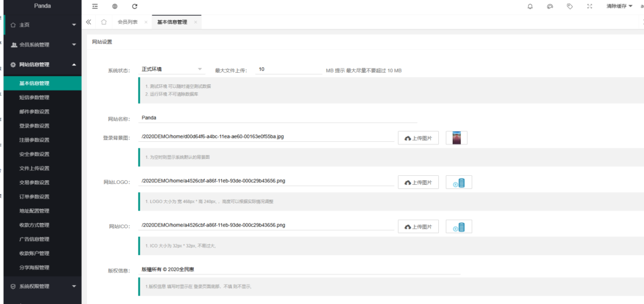644x304 pixels.
Task: Collapse the 网站信息管理 sidebar menu
Action: point(41,64)
